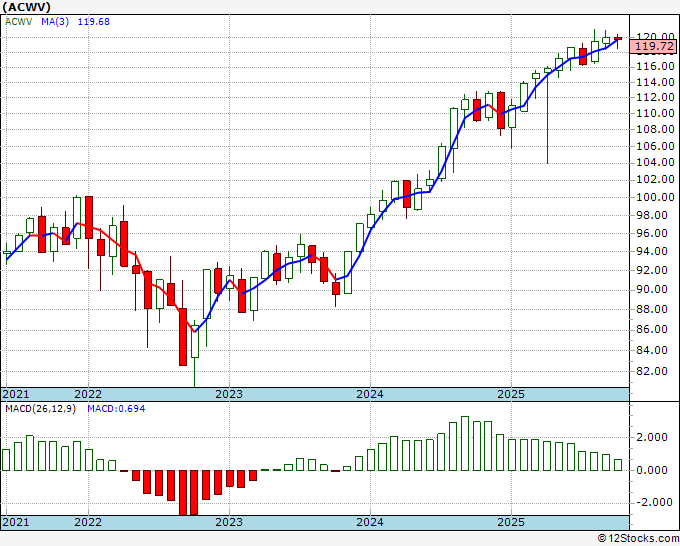Click the 0.000 MACD axis label
Image resolution: width=680 pixels, height=546 pixels.
(x=654, y=470)
